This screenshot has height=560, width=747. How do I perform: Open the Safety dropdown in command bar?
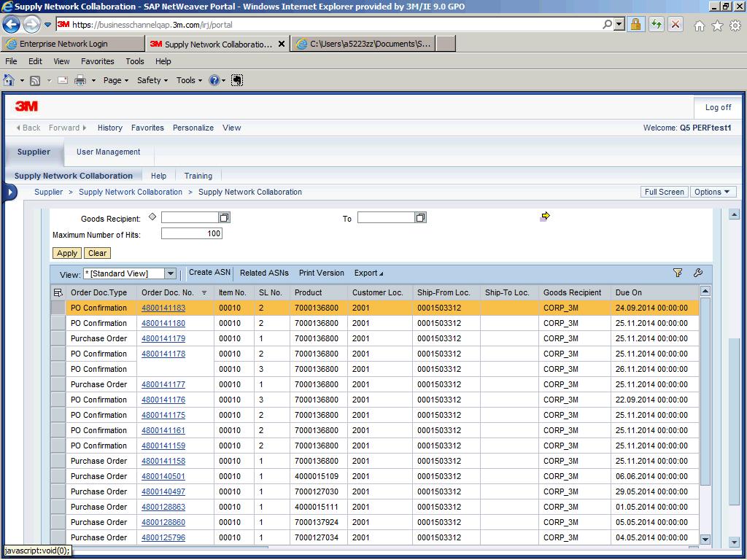tap(152, 80)
